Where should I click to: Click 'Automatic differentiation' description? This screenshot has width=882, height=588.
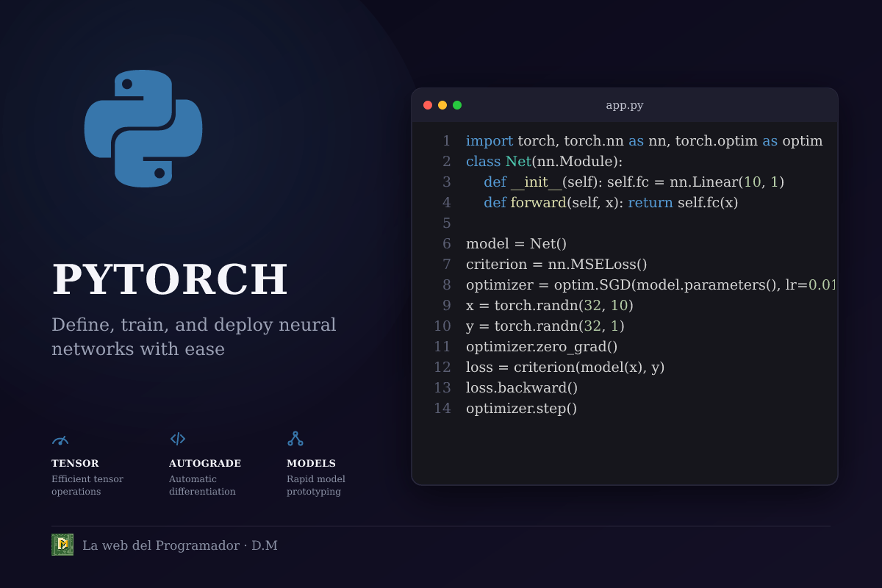coord(203,485)
